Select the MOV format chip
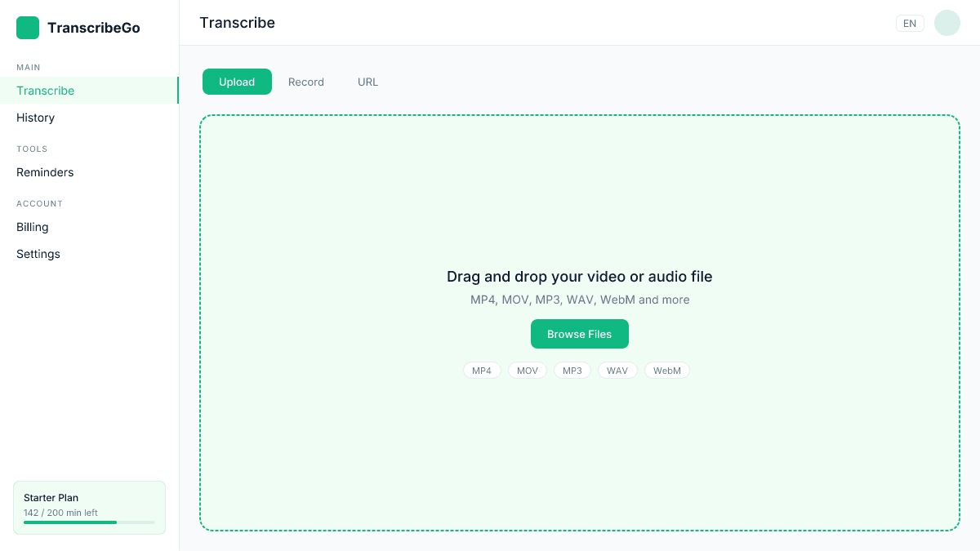Screen dimensions: 980x551 (527, 370)
